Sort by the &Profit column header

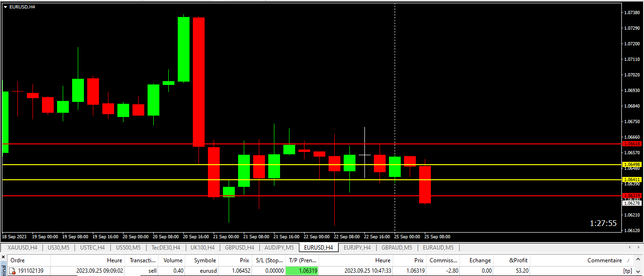(512, 260)
